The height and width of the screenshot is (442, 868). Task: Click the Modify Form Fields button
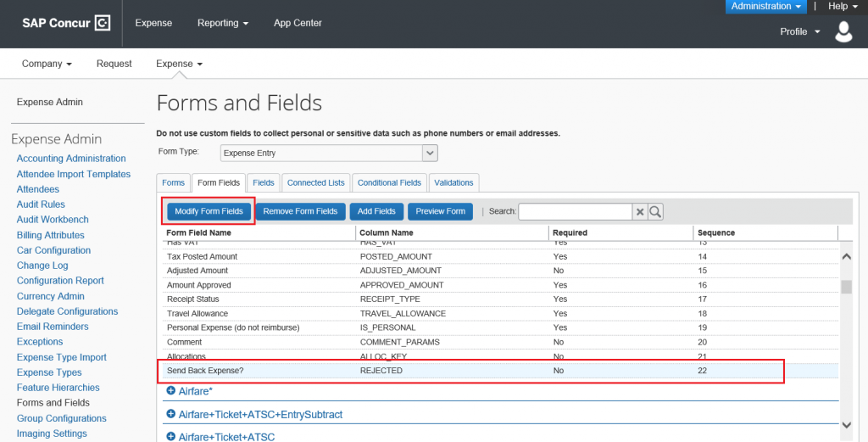tap(209, 211)
